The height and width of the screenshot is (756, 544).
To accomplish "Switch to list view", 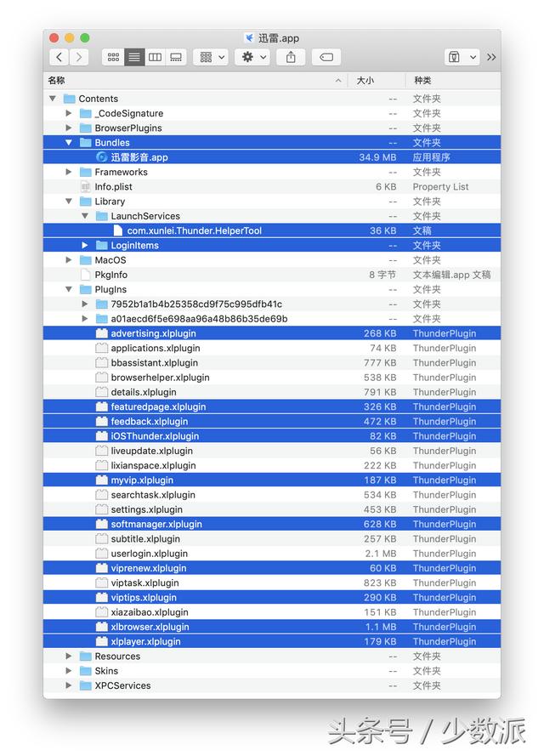I will tap(134, 57).
